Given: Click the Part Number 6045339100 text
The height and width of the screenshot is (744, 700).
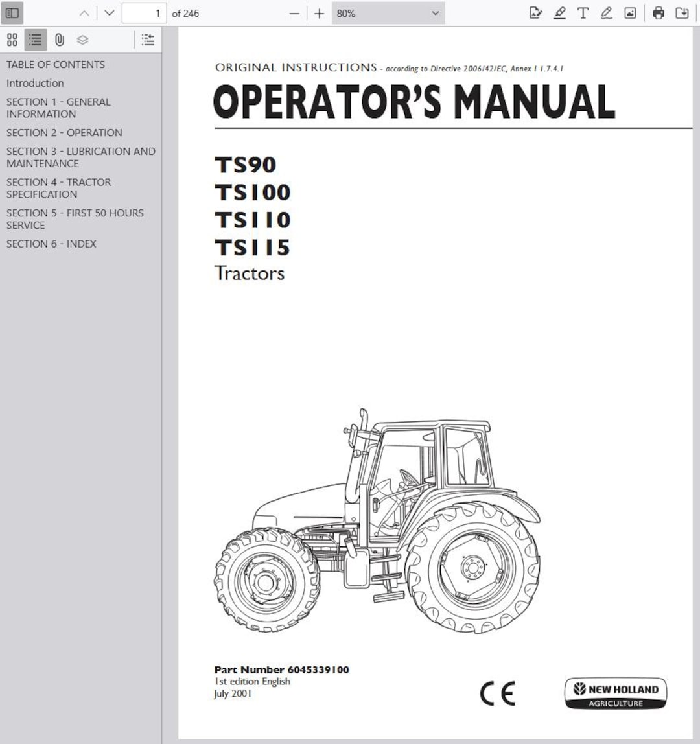Looking at the screenshot, I should tap(282, 669).
